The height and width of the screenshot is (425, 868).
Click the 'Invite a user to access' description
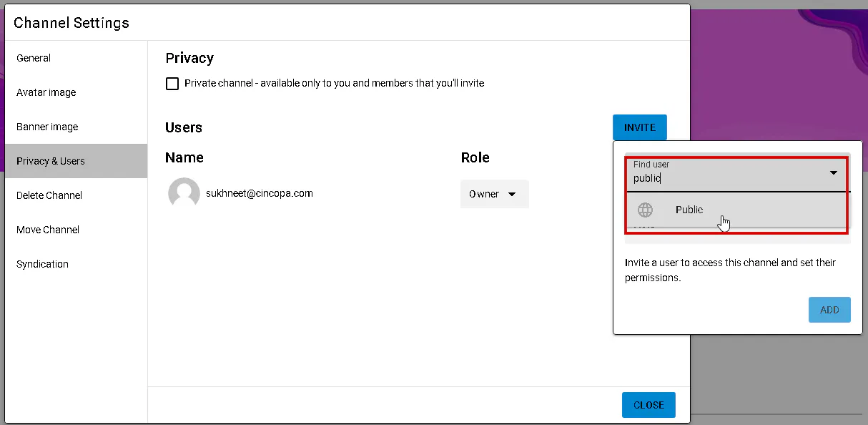click(x=730, y=270)
